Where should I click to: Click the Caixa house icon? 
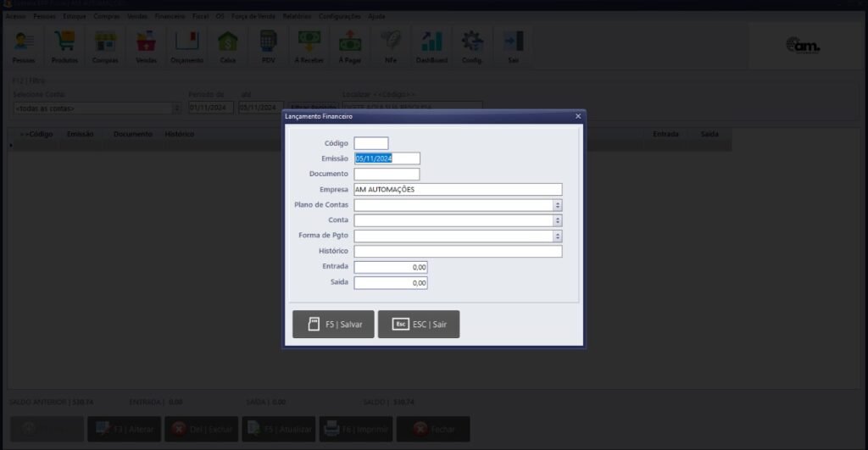point(228,46)
